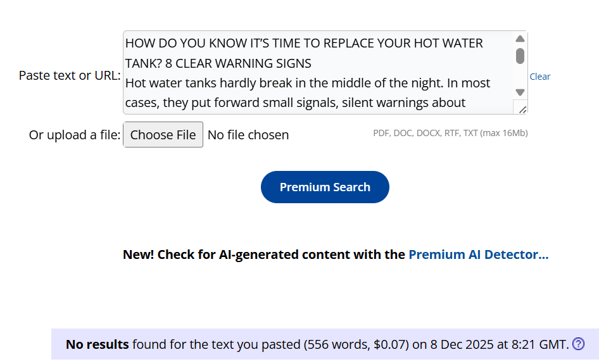This screenshot has width=599, height=364.
Task: Click the "Paste text or URL" label
Action: (x=70, y=75)
